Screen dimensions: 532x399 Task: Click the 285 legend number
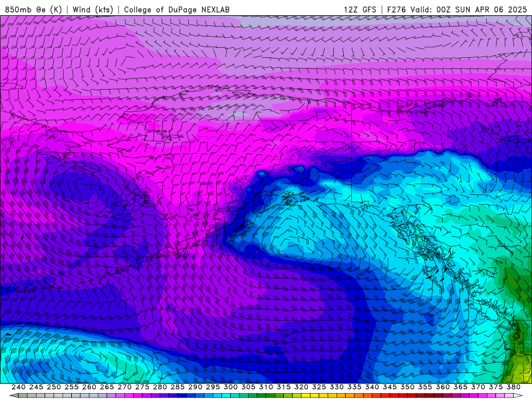point(178,387)
